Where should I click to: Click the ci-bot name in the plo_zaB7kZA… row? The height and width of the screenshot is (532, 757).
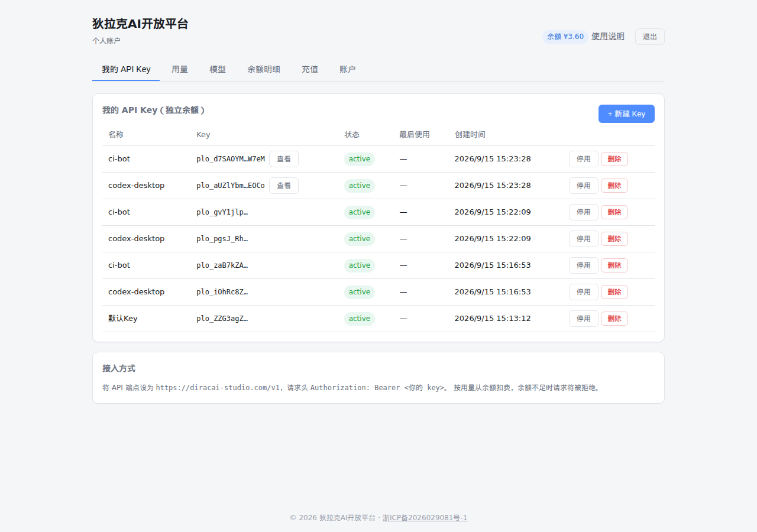(119, 265)
